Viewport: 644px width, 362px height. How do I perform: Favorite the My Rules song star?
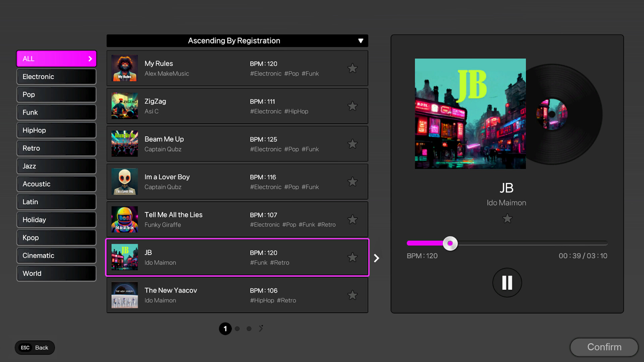point(352,68)
